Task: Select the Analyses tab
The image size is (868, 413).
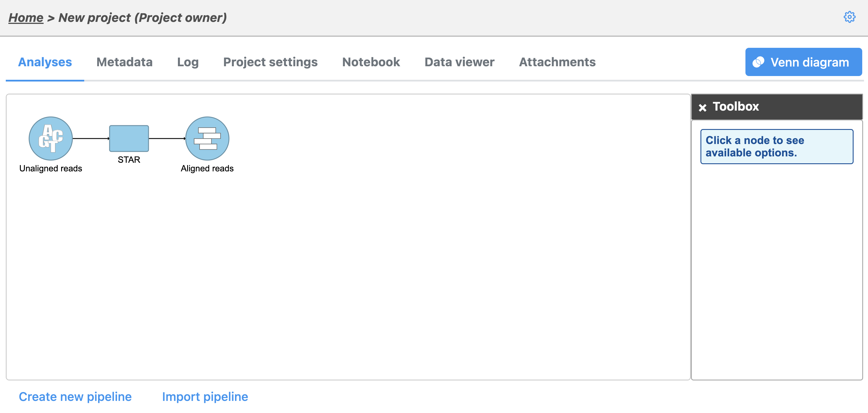Action: [x=45, y=62]
